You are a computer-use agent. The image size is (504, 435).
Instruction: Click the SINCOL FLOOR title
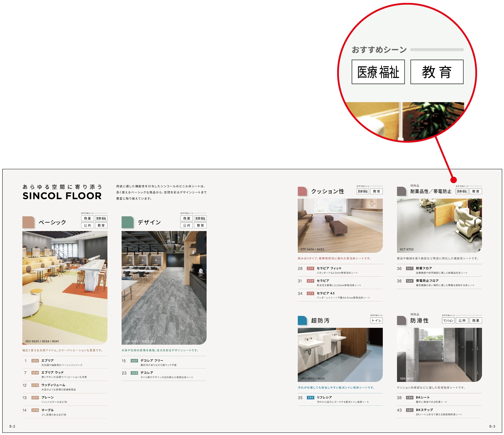[x=62, y=196]
